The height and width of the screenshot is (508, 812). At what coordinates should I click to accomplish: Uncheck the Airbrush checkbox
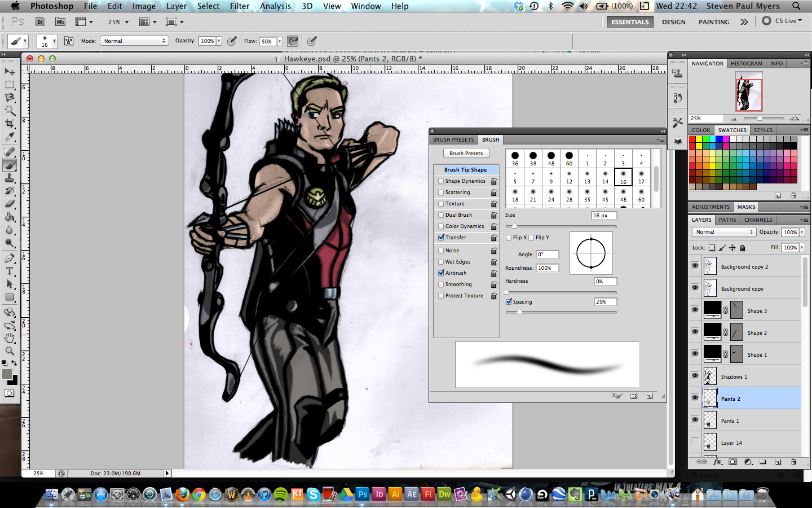(441, 273)
